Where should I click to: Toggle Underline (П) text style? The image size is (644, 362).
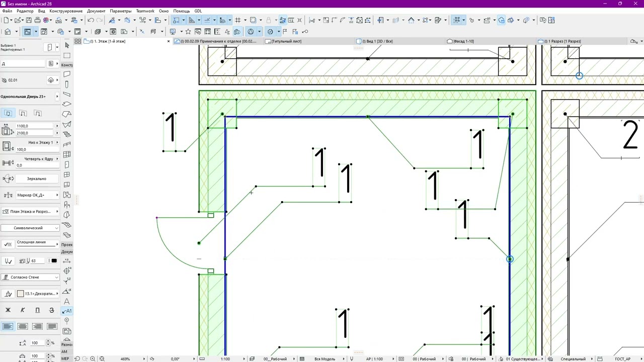pyautogui.click(x=37, y=310)
